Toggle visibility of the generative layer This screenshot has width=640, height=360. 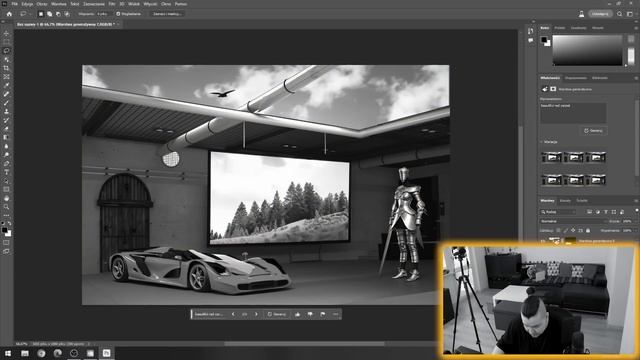(543, 241)
